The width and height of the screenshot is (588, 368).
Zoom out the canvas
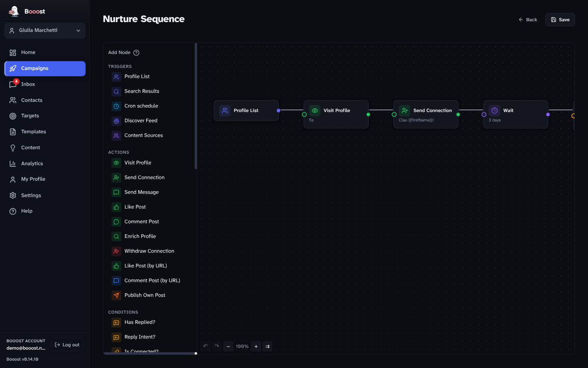click(x=228, y=346)
